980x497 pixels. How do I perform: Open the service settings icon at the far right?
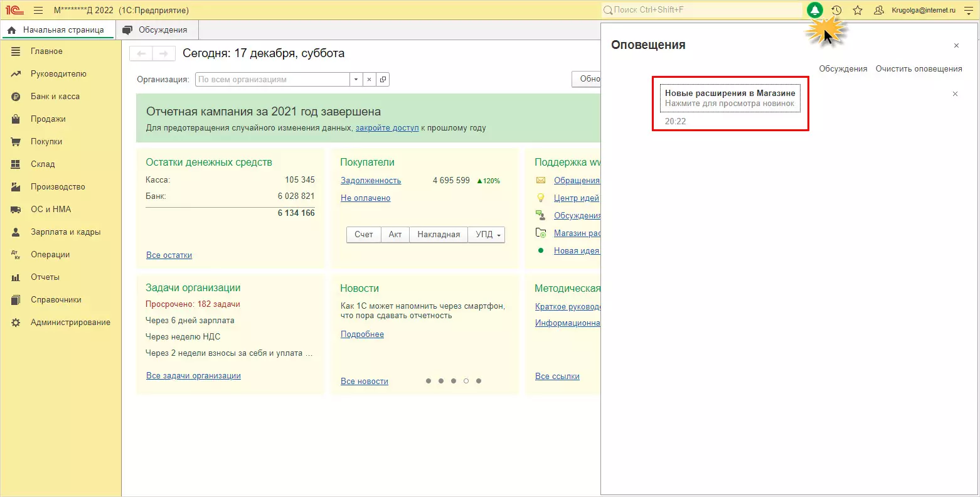pyautogui.click(x=968, y=10)
